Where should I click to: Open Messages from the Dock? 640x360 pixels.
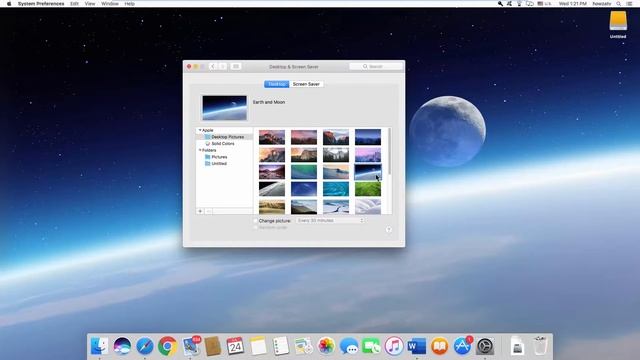[x=349, y=346]
